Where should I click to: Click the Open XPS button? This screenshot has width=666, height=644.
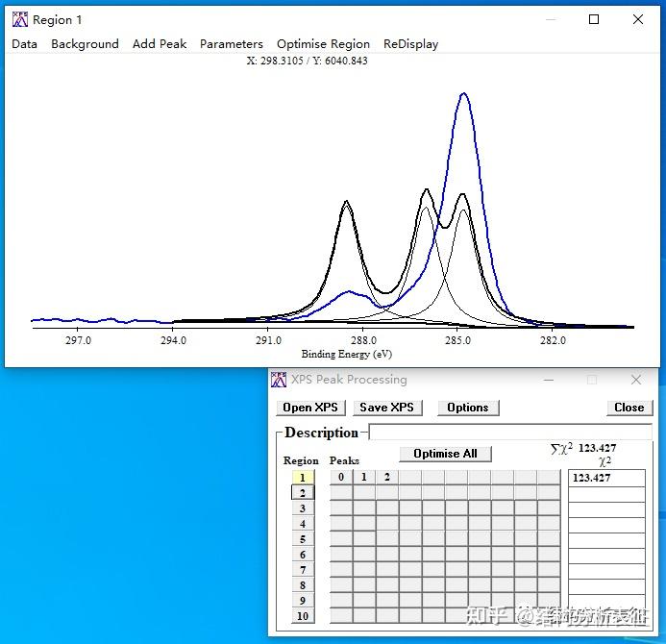point(310,408)
